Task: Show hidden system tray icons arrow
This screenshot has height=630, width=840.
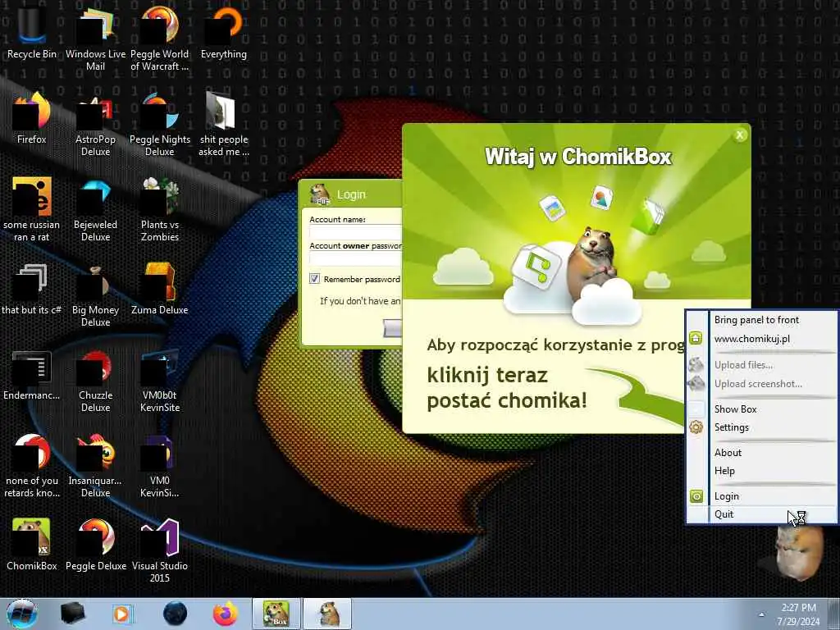Action: point(761,614)
